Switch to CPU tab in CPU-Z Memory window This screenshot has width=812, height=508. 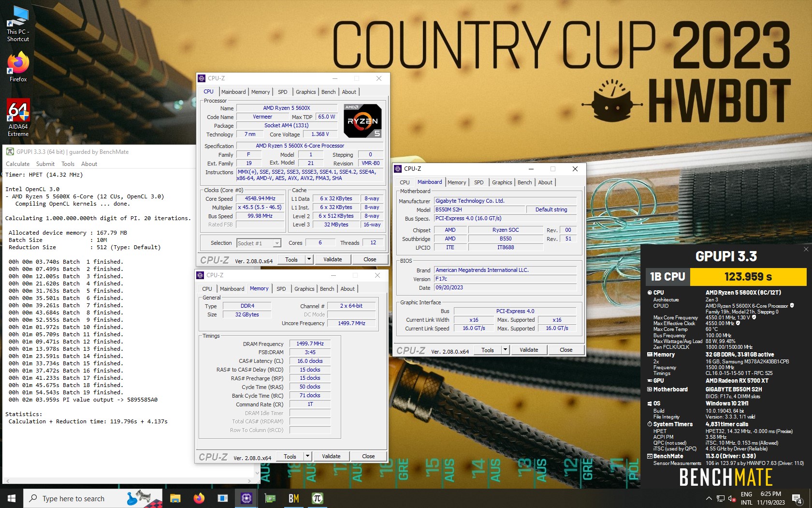click(207, 289)
